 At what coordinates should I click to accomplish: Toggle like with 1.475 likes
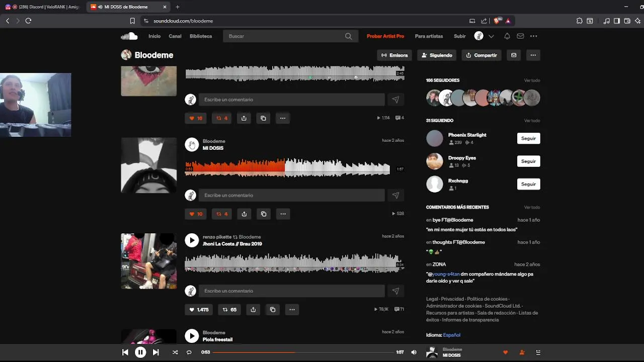[199, 310]
